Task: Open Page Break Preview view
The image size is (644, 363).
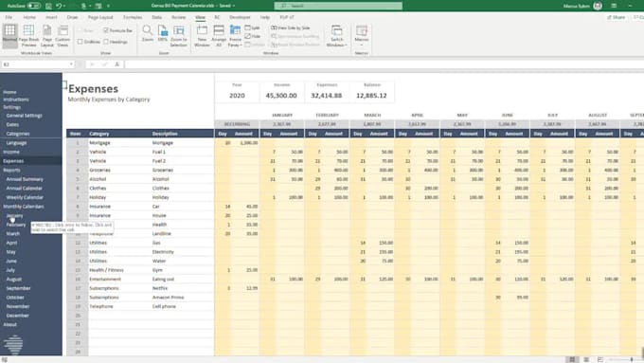Action: coord(28,35)
